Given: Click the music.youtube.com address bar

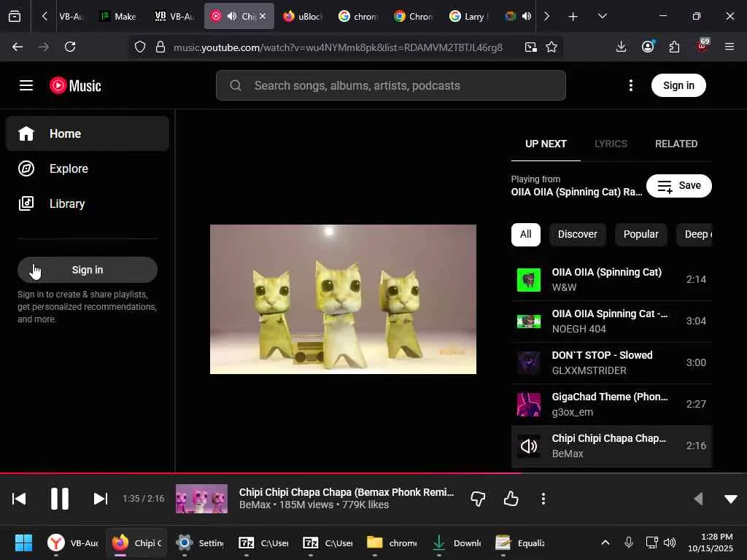Looking at the screenshot, I should point(338,47).
